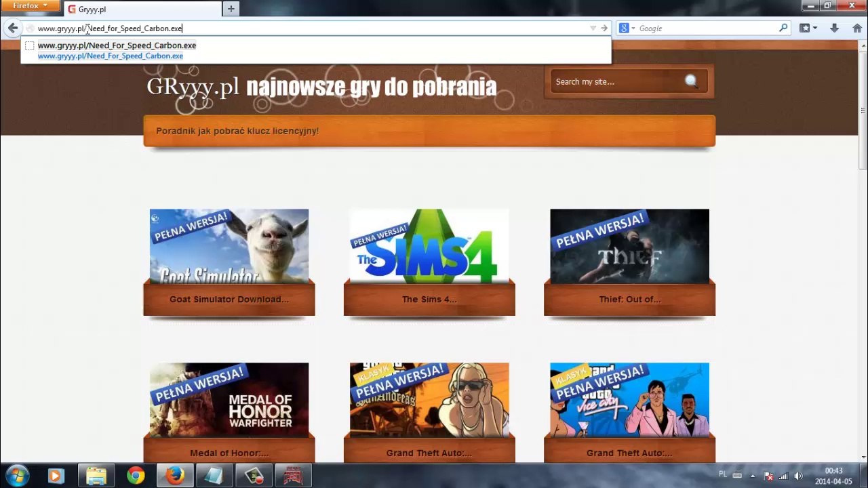Viewport: 868px width, 488px height.
Task: Open the GTA San Andreas cover thumbnail
Action: [x=429, y=400]
